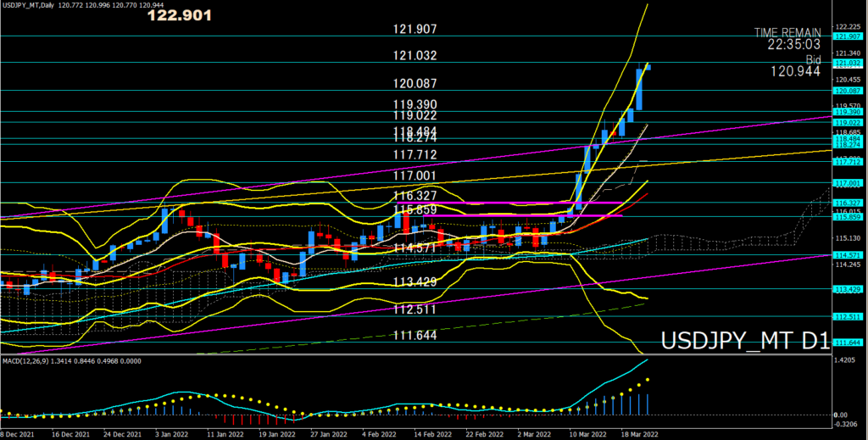This screenshot has width=868, height=440.
Task: Select the 111.644 level label inside the chart
Action: pos(415,336)
